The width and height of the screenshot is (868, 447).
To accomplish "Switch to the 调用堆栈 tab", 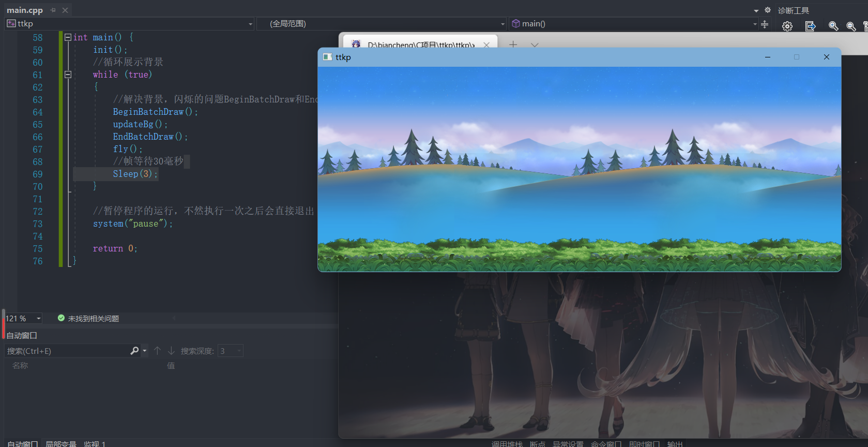I will (507, 444).
